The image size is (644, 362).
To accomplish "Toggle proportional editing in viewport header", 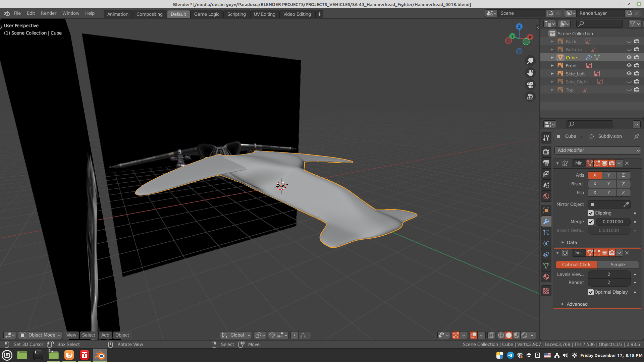I will (294, 335).
